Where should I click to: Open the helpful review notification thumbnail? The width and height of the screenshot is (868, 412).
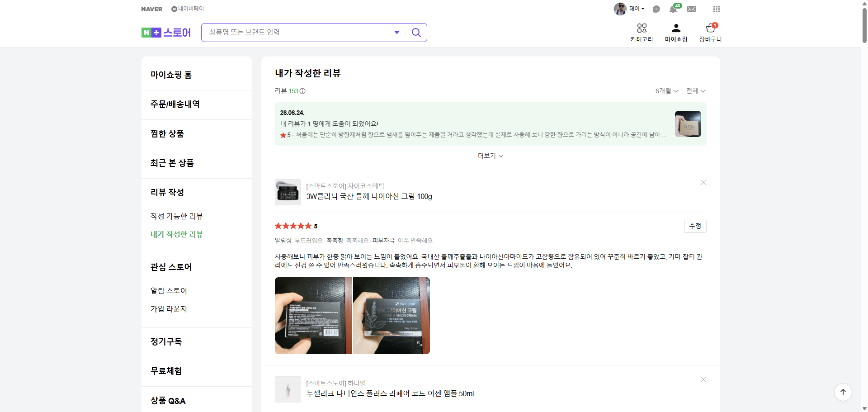tap(688, 124)
